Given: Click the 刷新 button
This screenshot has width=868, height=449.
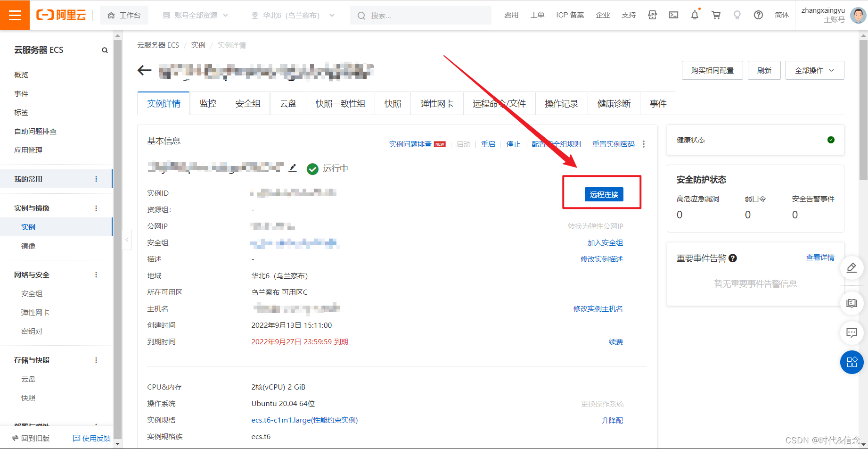Looking at the screenshot, I should (x=764, y=70).
